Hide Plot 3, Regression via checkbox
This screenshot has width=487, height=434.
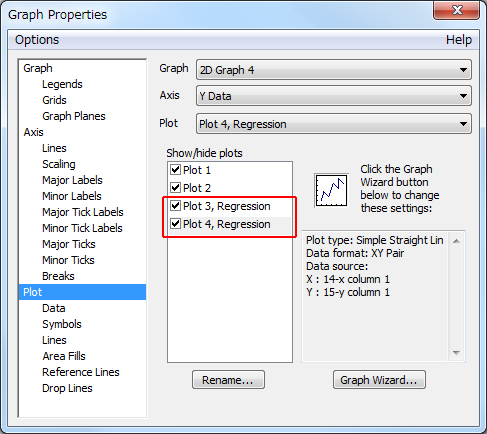pos(175,206)
